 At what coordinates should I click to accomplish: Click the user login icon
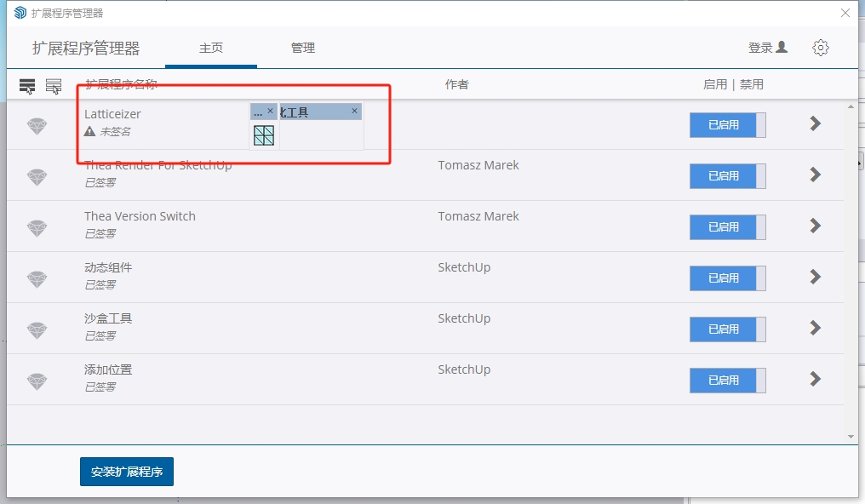pos(782,47)
